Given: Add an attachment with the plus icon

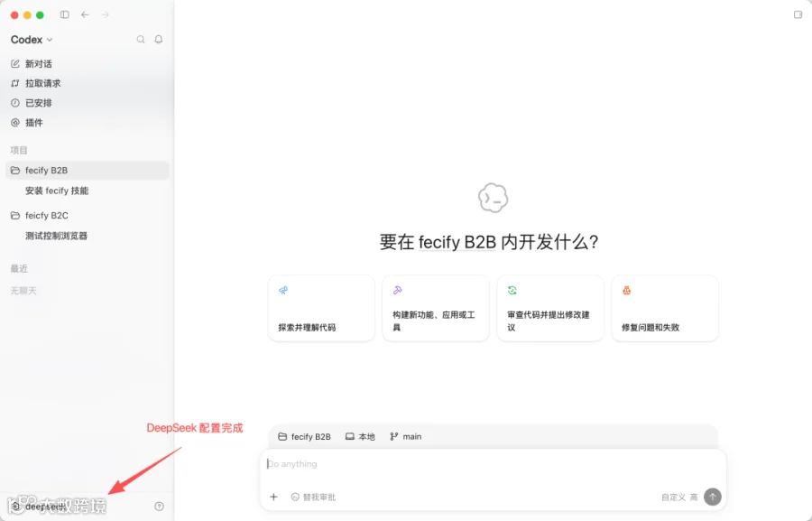Looking at the screenshot, I should (x=274, y=498).
